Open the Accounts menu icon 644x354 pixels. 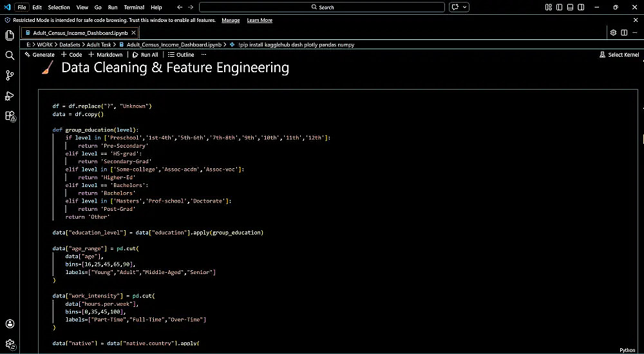10,324
